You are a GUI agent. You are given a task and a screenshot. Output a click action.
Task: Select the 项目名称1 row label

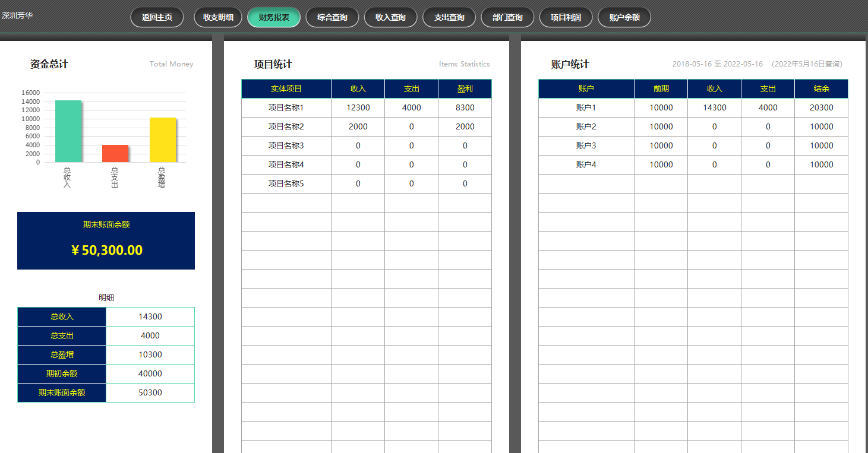[286, 107]
